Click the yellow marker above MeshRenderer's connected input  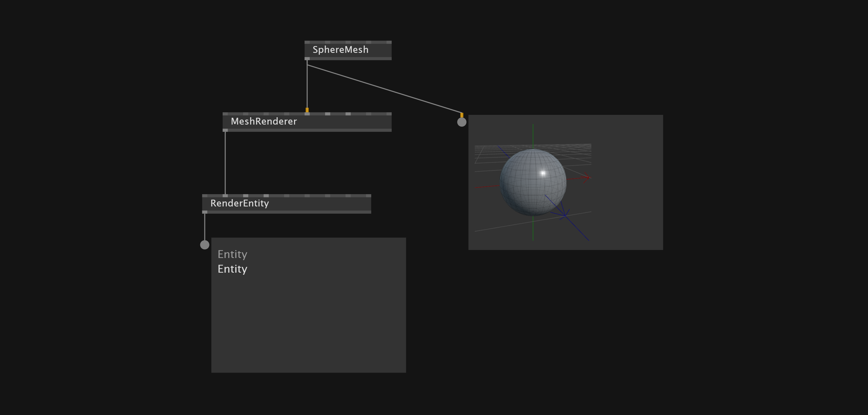[x=307, y=110]
